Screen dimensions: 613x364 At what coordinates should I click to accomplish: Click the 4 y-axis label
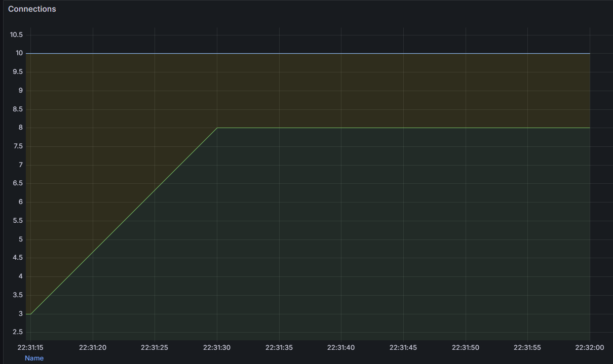(21, 276)
